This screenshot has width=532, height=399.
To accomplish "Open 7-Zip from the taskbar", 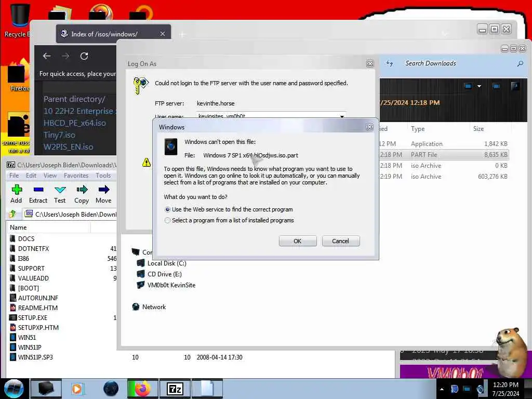I will click(175, 389).
